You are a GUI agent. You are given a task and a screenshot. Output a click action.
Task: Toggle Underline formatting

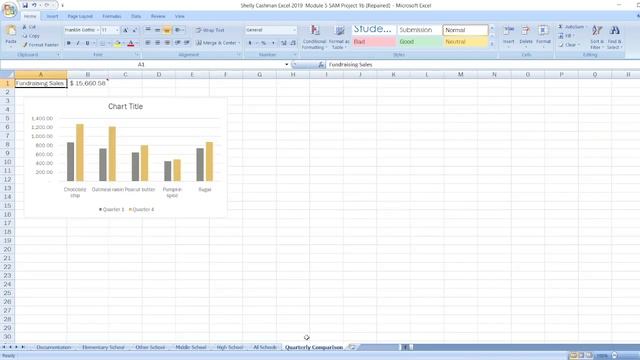pos(87,43)
